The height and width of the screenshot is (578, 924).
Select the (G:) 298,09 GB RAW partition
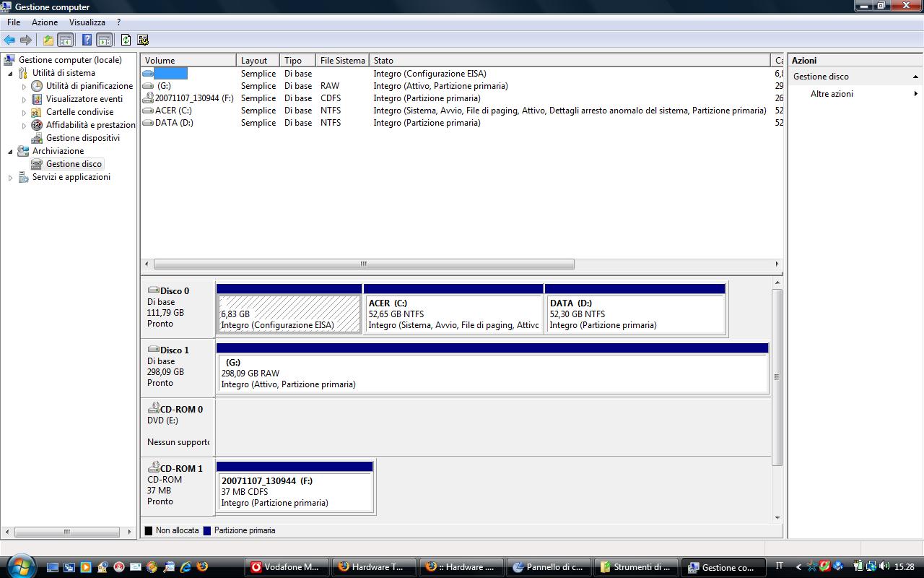coord(492,368)
